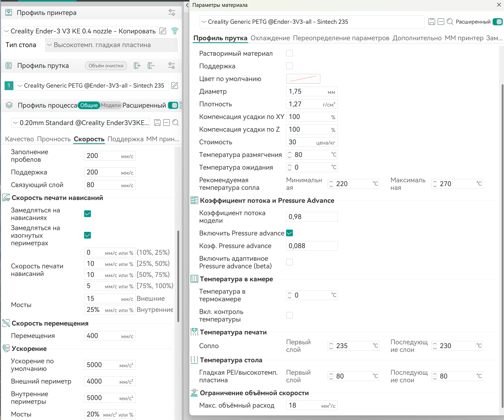The height and width of the screenshot is (420, 504).
Task: Search the material parameters with the magnifier
Action: pos(450,22)
